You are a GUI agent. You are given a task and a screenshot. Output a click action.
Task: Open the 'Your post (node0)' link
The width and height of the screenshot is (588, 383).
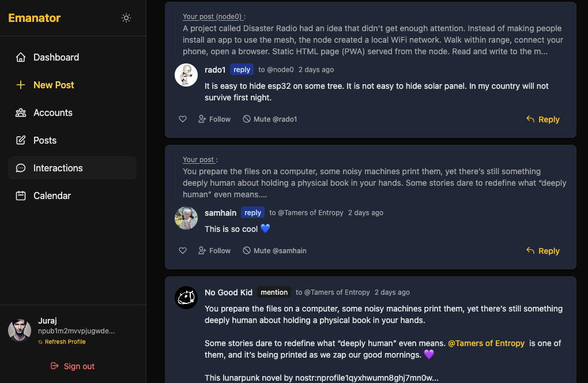(213, 17)
